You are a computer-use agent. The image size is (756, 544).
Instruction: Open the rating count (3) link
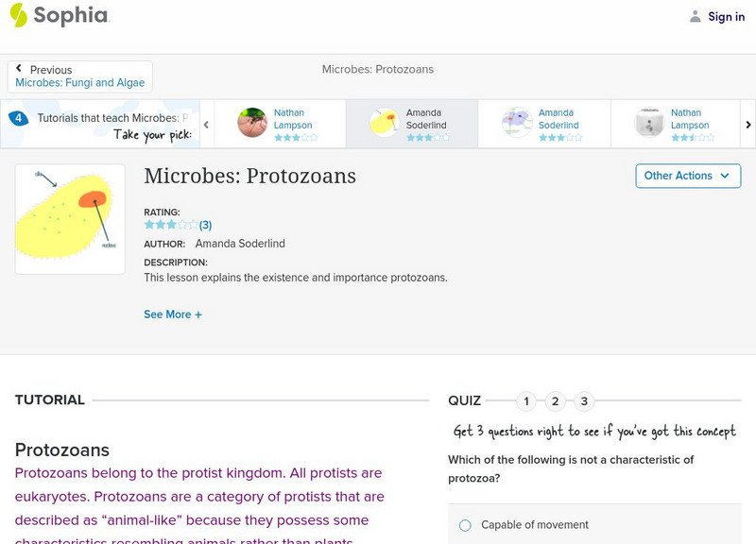coord(205,225)
